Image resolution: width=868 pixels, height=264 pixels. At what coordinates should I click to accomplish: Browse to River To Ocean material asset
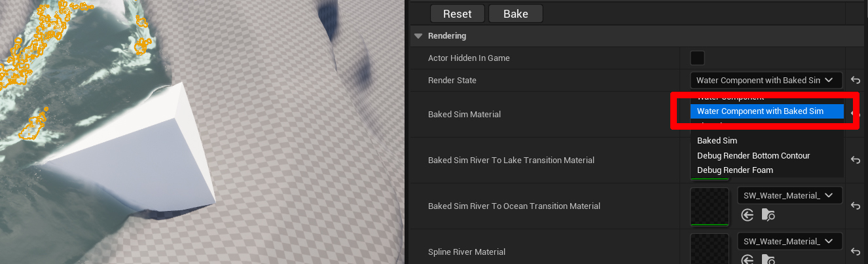[769, 215]
